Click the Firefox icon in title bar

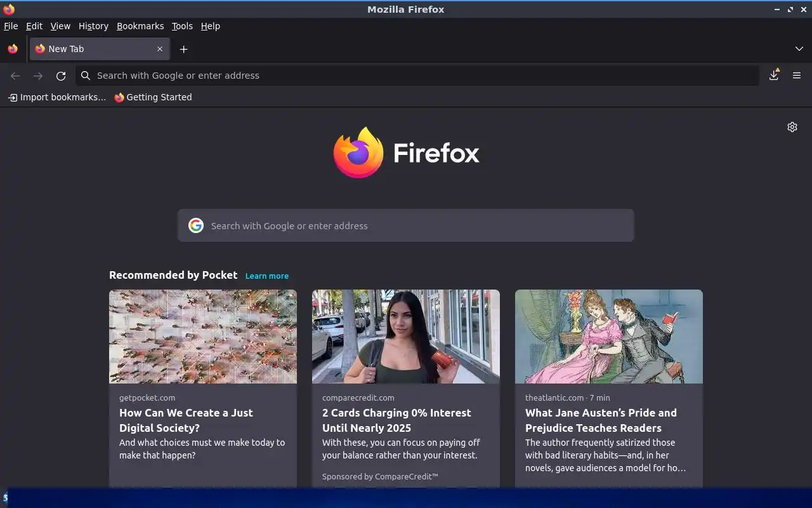[x=9, y=9]
